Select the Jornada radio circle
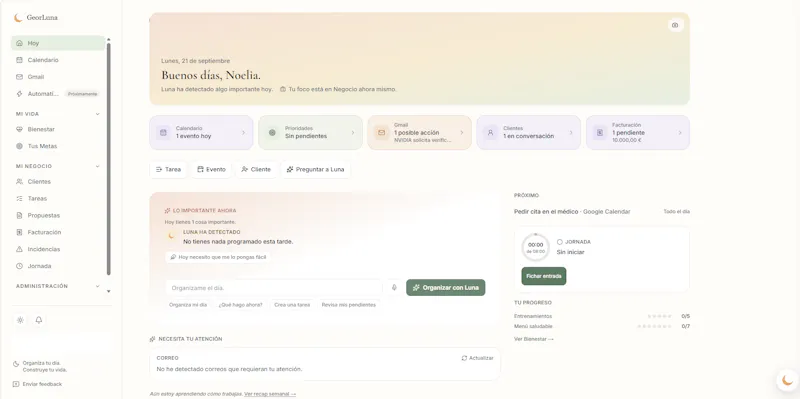The image size is (800, 399). [560, 242]
